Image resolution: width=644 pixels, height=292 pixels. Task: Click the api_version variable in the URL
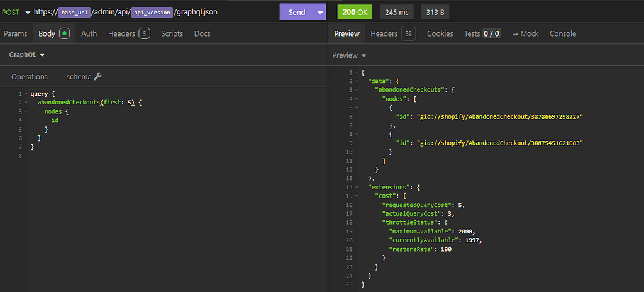coord(152,13)
